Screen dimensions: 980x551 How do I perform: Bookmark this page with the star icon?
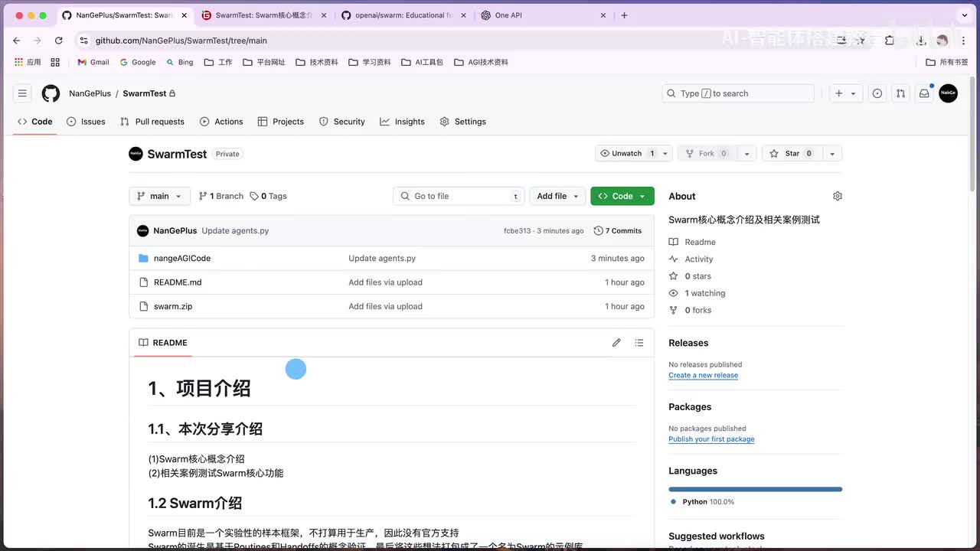861,41
